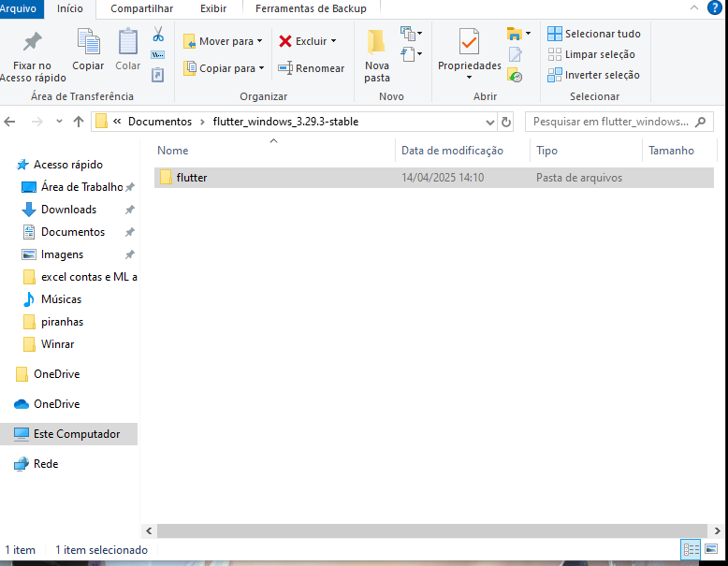This screenshot has width=728, height=566.
Task: Open the Arquivo menu
Action: click(x=20, y=8)
